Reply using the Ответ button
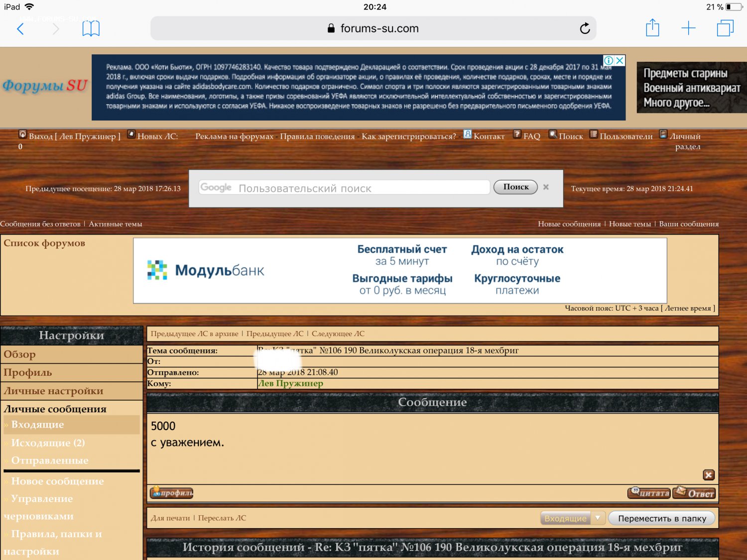The width and height of the screenshot is (747, 560). click(x=694, y=493)
